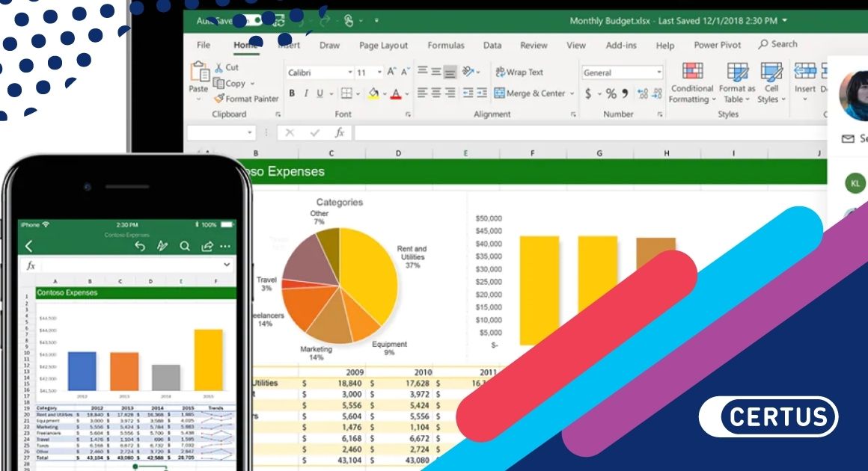This screenshot has height=471, width=868.
Task: Select Align Left icon
Action: click(422, 93)
